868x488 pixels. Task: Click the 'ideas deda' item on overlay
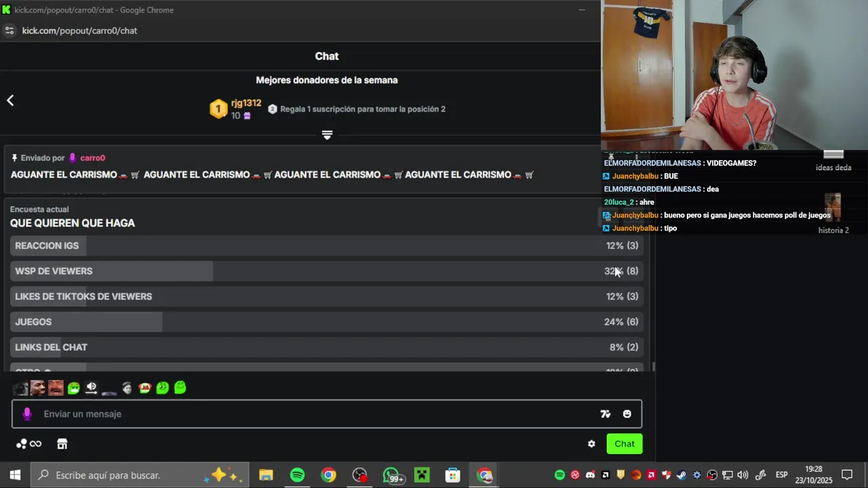pos(833,167)
